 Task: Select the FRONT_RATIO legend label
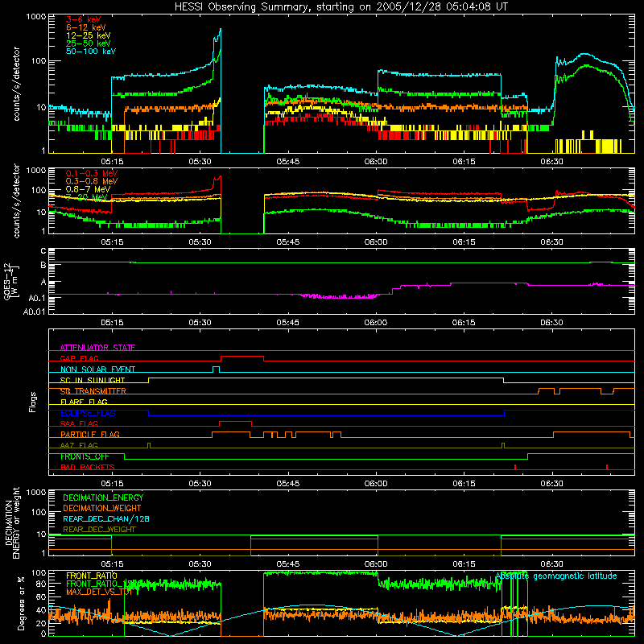point(92,576)
